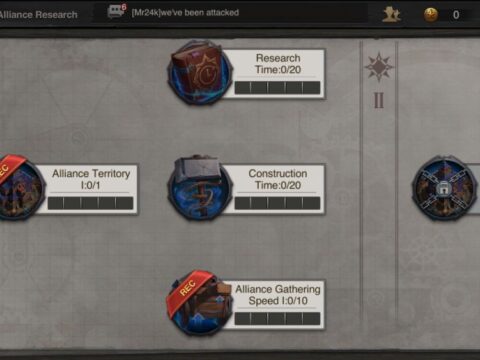
Task: Open the Research Time book icon
Action: click(200, 73)
